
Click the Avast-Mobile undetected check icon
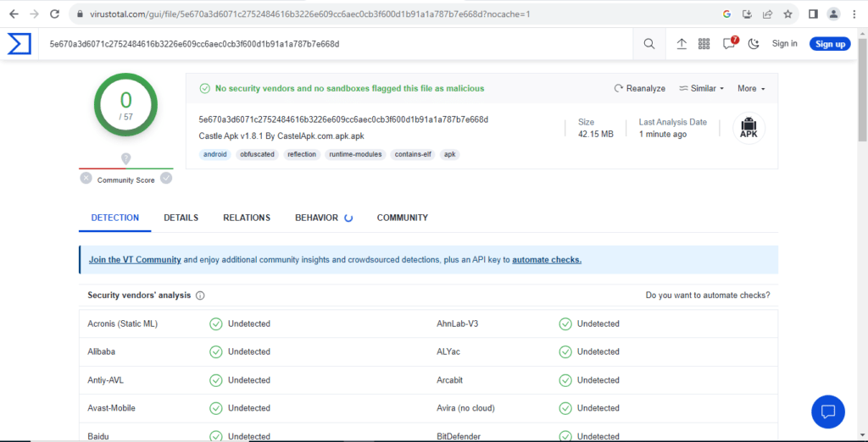pos(216,408)
